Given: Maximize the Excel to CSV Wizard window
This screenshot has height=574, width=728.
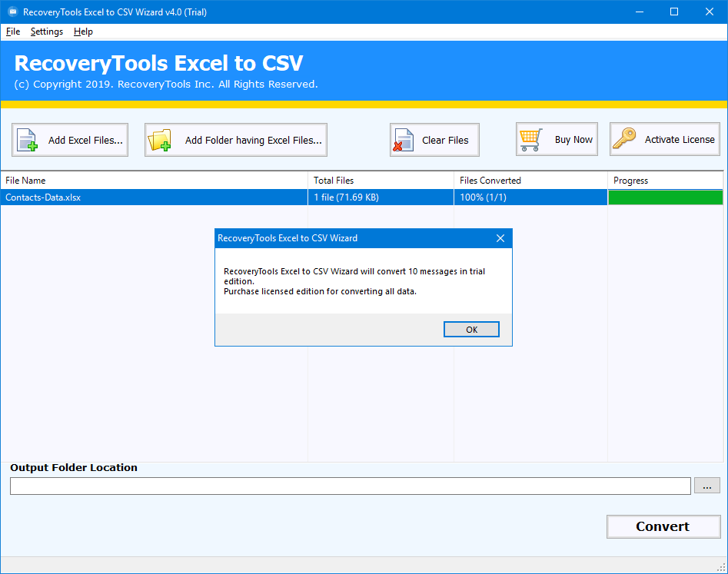Looking at the screenshot, I should pyautogui.click(x=674, y=12).
